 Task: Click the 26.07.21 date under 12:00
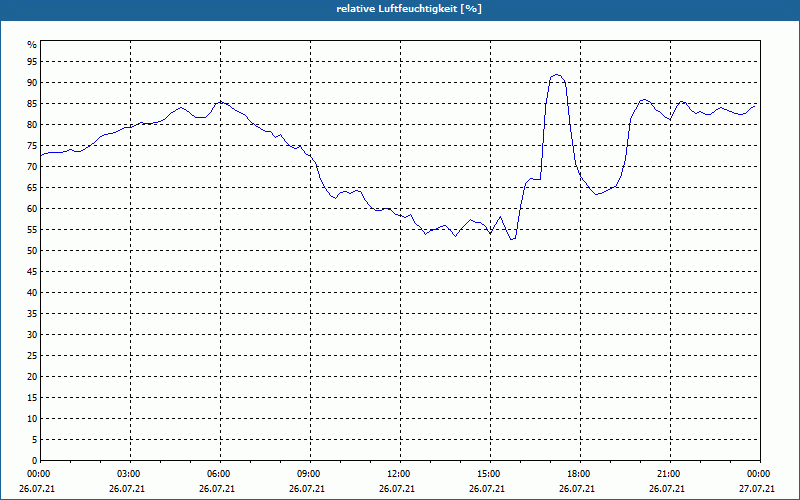click(x=397, y=489)
